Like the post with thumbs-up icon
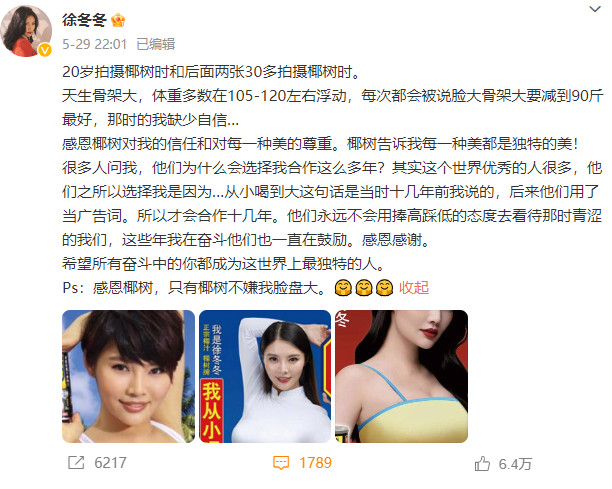This screenshot has width=612, height=489. [482, 464]
